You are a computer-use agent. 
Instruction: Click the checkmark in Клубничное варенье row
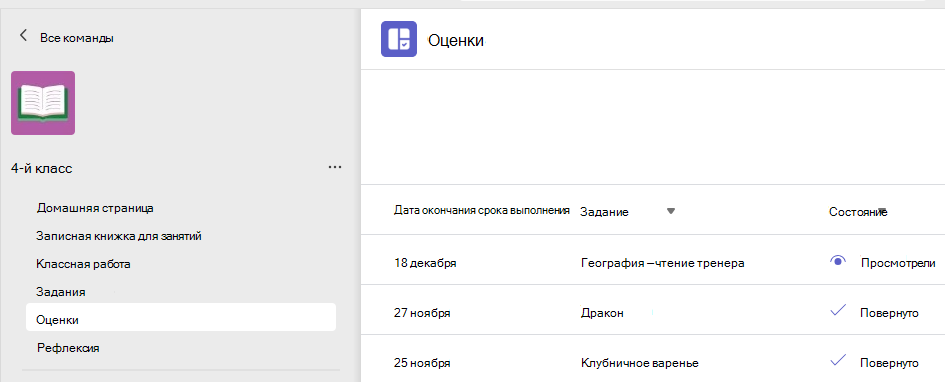[838, 361]
